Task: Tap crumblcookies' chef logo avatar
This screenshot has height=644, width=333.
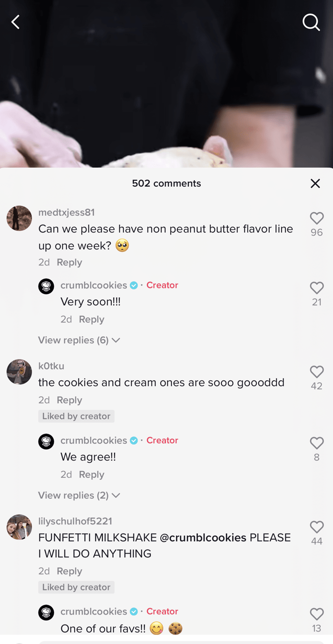Action: (x=46, y=286)
